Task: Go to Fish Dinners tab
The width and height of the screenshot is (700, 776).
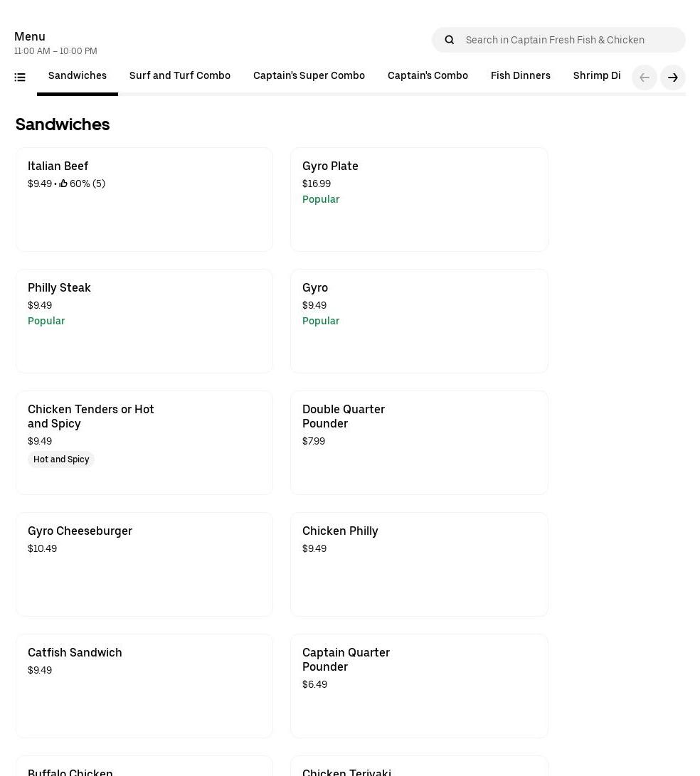Action: point(520,76)
